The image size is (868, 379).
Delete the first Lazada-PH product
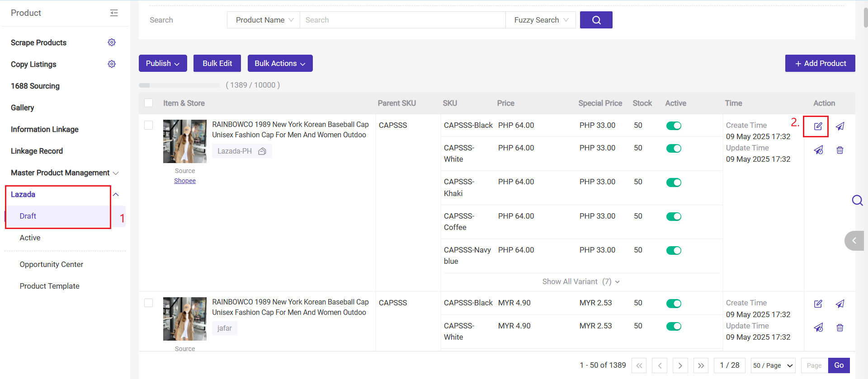(840, 150)
